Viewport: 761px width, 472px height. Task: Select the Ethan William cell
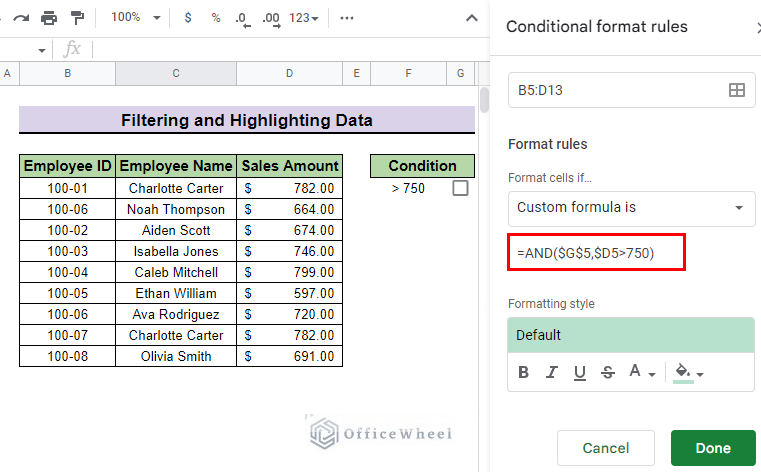point(176,293)
